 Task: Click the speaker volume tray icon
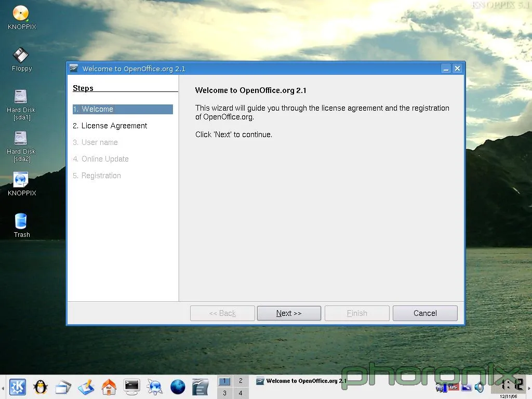tap(479, 387)
